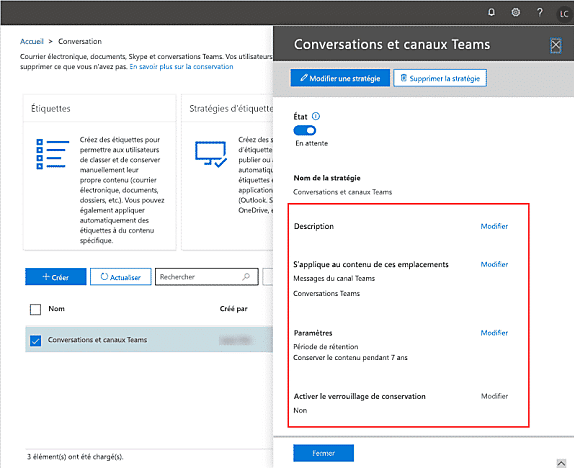
Task: Select the Conversations et canaux Teams row
Action: tap(149, 340)
